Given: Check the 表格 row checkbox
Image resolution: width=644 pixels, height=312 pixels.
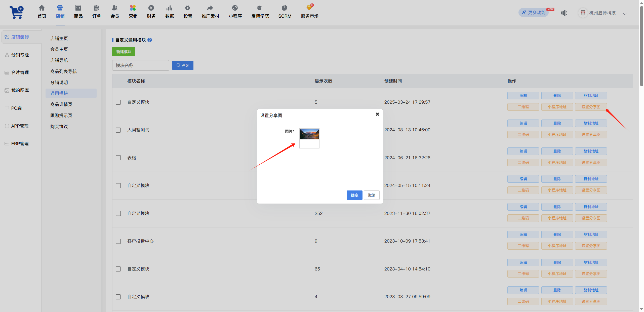Looking at the screenshot, I should point(118,158).
